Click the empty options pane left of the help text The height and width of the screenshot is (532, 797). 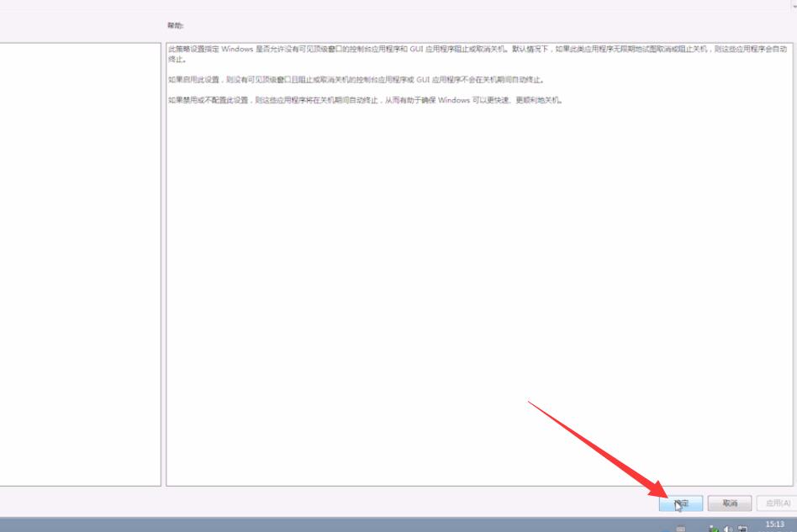click(x=80, y=264)
